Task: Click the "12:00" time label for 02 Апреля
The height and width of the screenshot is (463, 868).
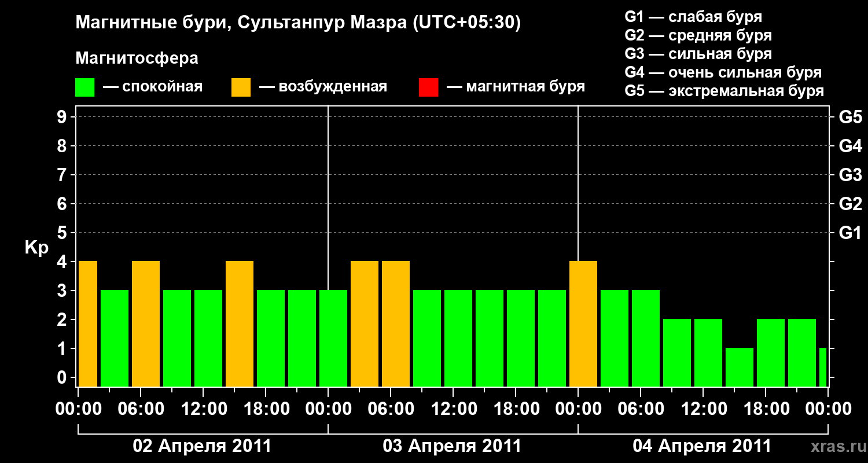Action: (x=203, y=409)
